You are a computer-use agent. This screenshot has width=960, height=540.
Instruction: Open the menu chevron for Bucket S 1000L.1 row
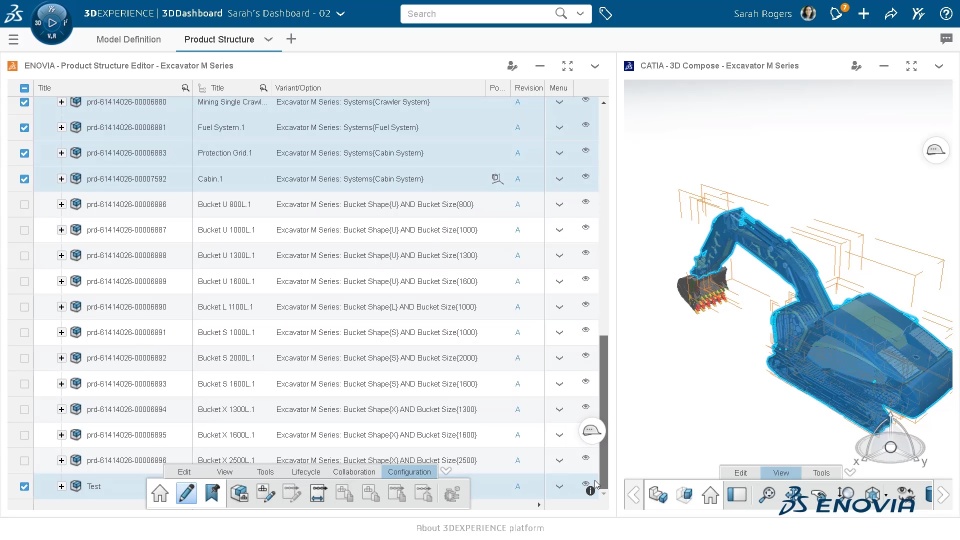pos(559,332)
